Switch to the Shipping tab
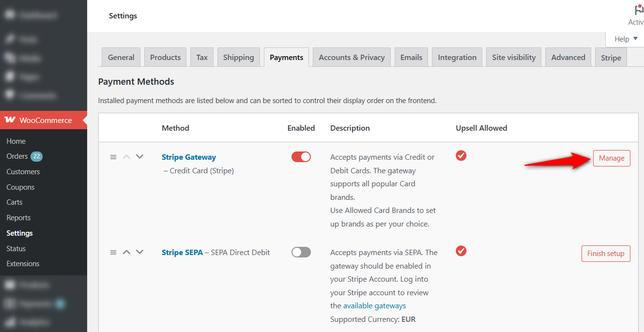 point(239,57)
